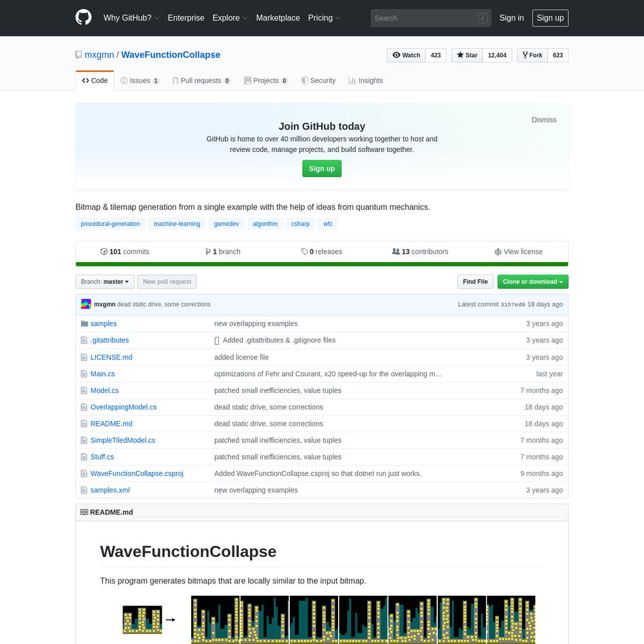Click the header Sign up button

pyautogui.click(x=551, y=18)
